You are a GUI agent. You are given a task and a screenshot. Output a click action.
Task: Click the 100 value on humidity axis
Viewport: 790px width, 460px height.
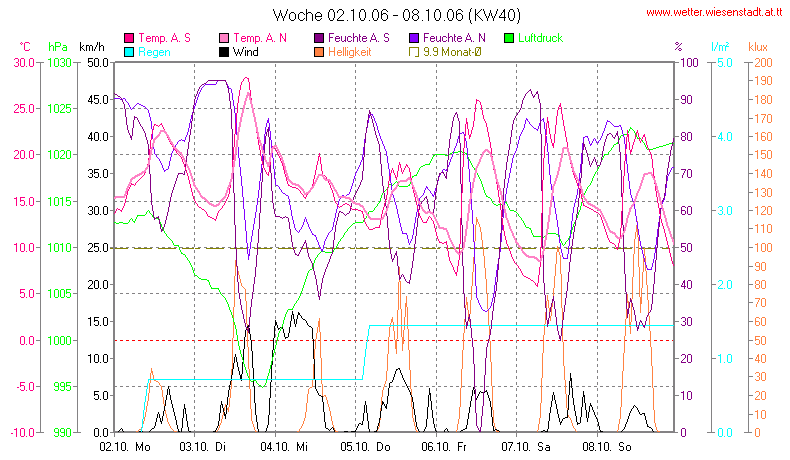click(x=689, y=63)
